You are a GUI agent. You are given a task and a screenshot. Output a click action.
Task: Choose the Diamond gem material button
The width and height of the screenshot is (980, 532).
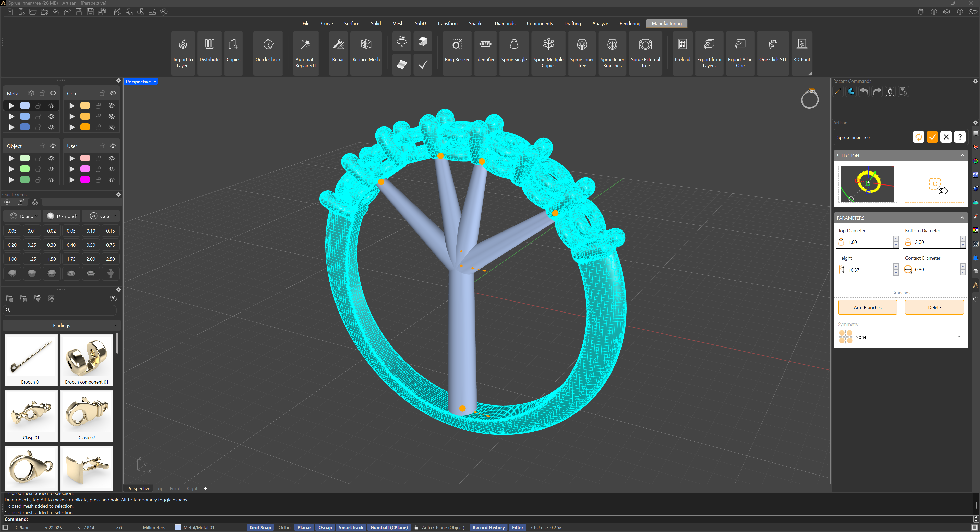62,216
